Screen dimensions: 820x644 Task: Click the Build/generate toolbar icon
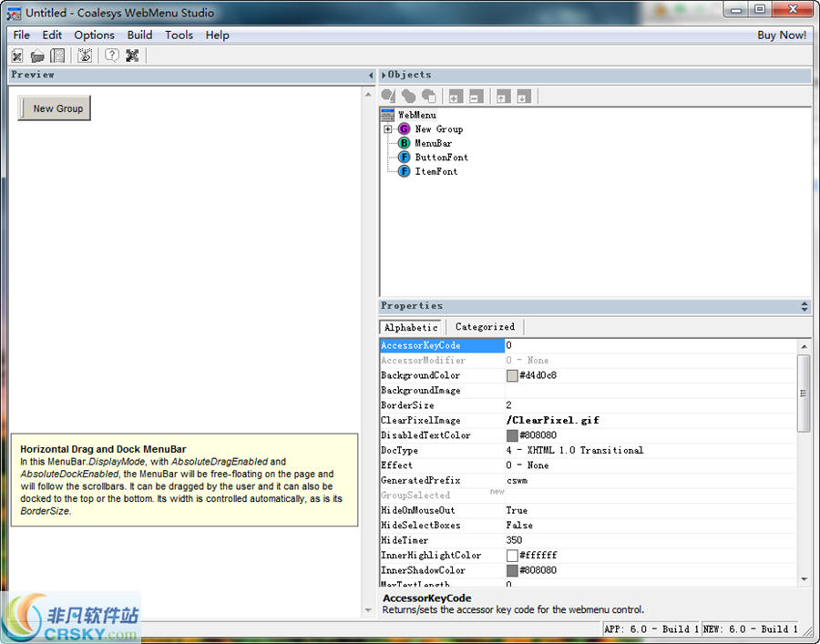(x=85, y=56)
